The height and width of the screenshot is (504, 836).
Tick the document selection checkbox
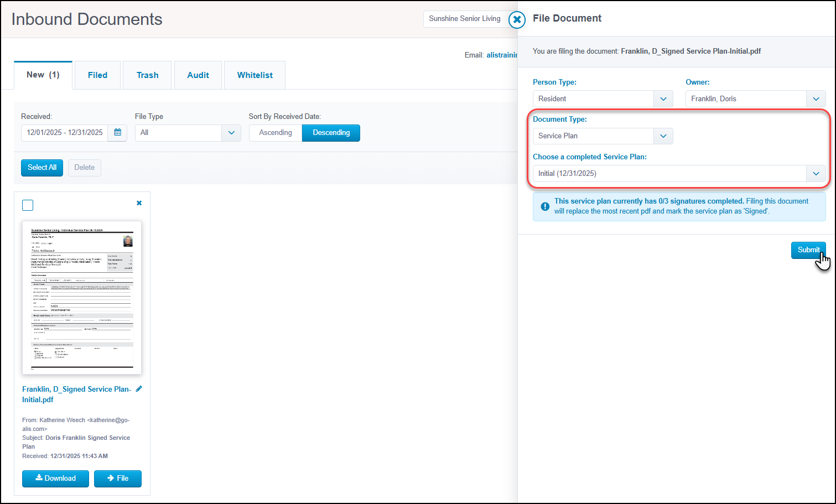point(28,205)
